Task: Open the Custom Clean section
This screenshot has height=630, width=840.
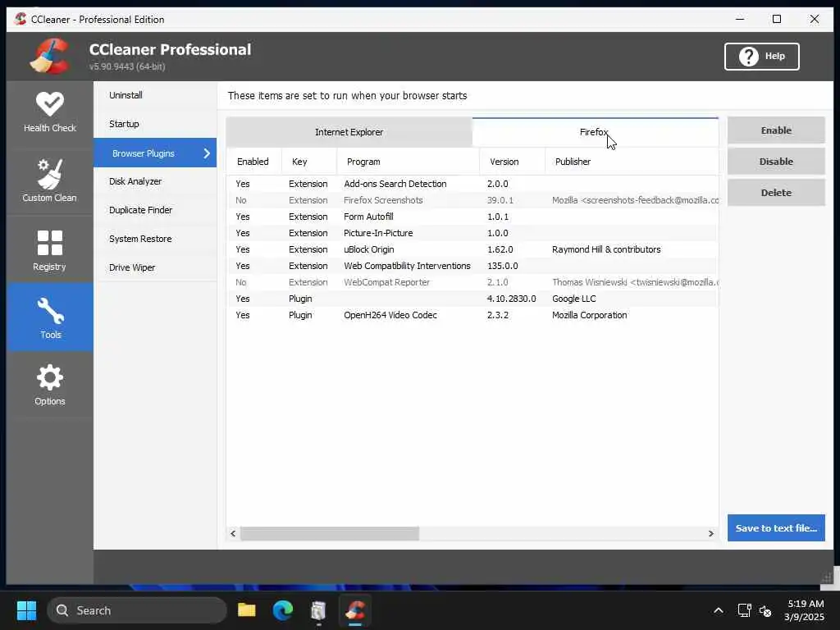Action: tap(50, 181)
